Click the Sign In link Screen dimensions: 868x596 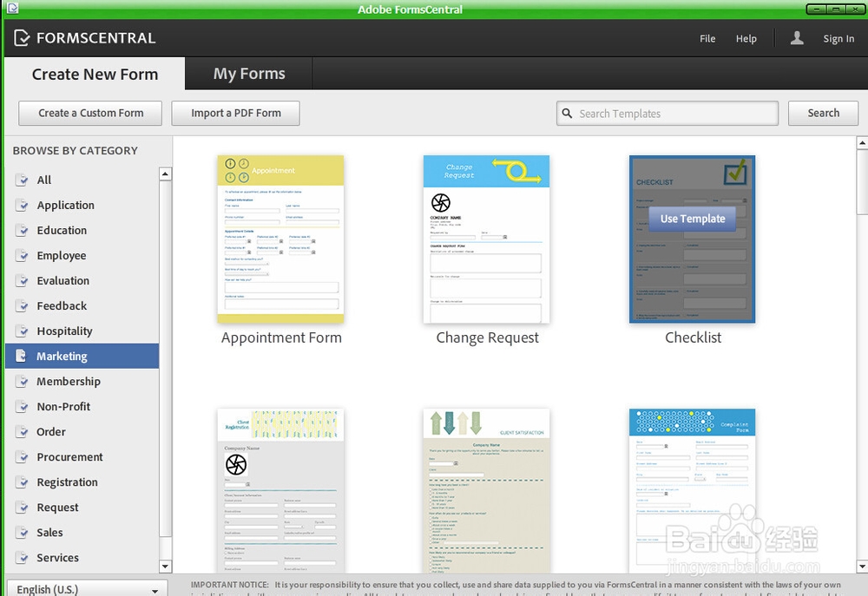point(838,38)
